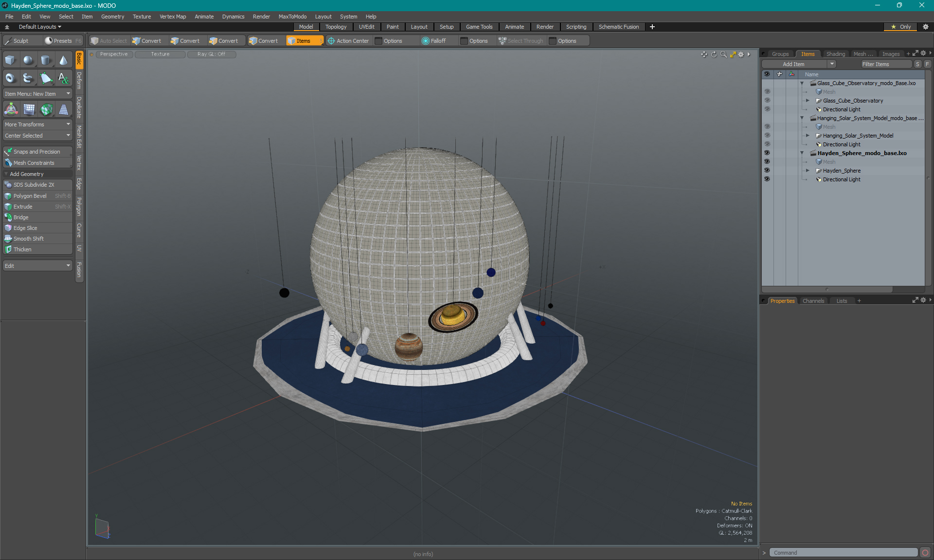Click the SDS Subdivide 2X tool
Screen dimensions: 934x560
coord(37,185)
